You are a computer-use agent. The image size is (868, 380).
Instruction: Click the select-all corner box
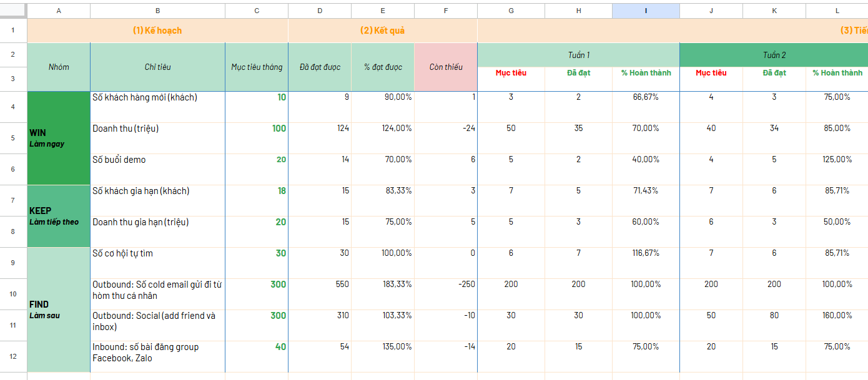(x=13, y=11)
